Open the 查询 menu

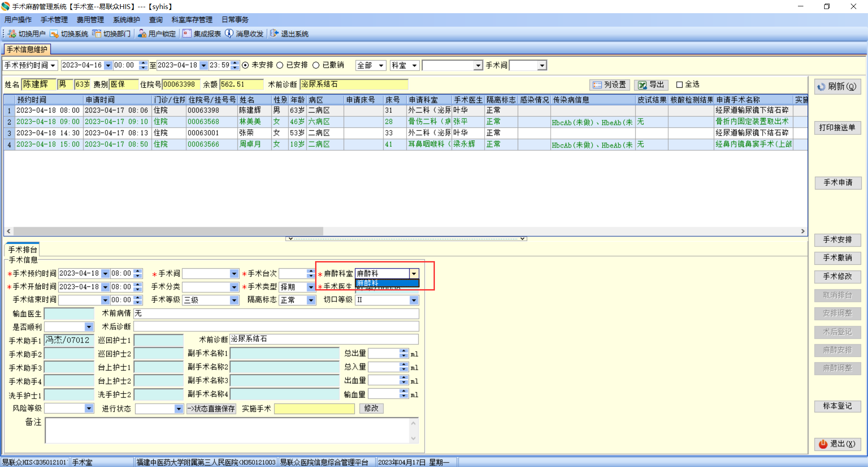156,19
